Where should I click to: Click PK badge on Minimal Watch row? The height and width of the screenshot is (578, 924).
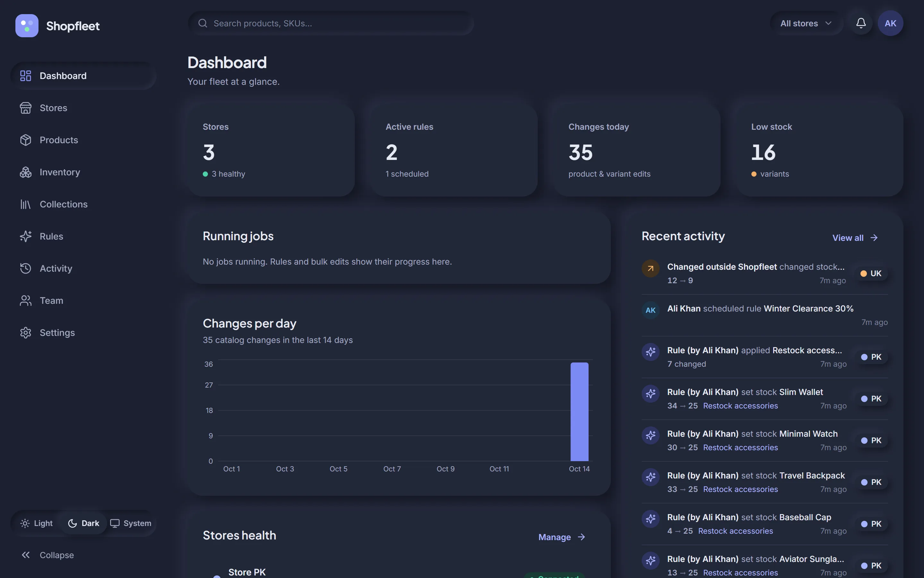[x=871, y=440]
